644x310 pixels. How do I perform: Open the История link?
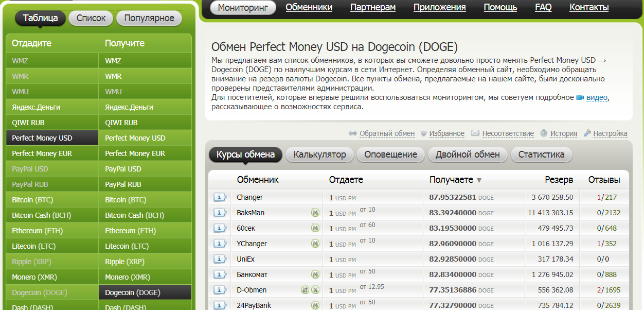pyautogui.click(x=563, y=133)
